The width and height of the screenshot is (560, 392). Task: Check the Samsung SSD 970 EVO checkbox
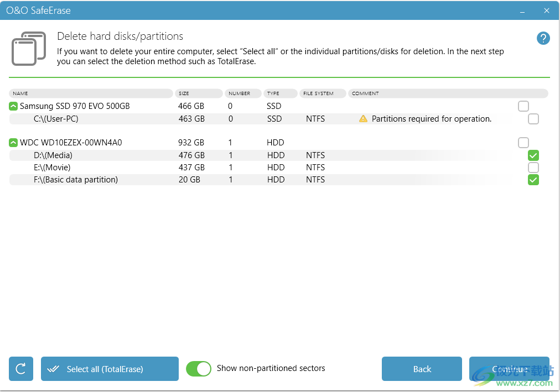pos(523,106)
